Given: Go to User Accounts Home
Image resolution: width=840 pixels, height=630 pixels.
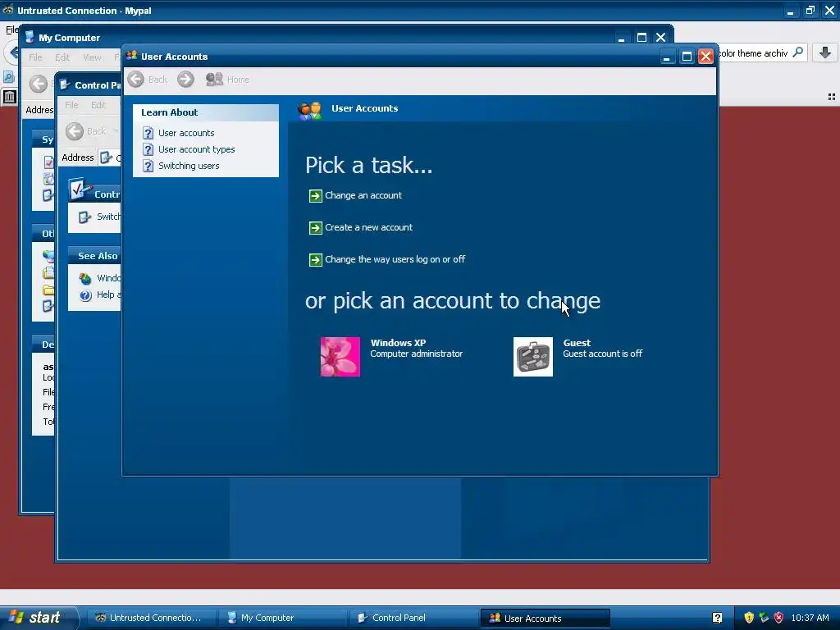Looking at the screenshot, I should click(228, 80).
